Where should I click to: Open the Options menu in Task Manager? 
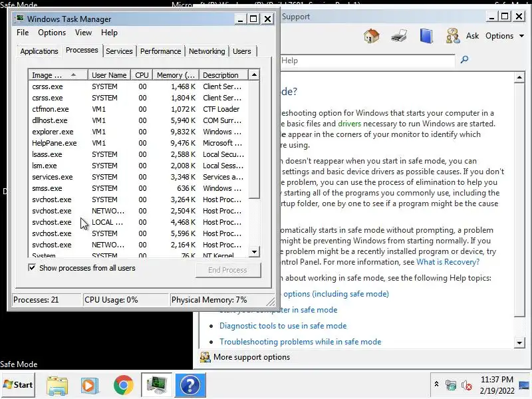click(52, 33)
